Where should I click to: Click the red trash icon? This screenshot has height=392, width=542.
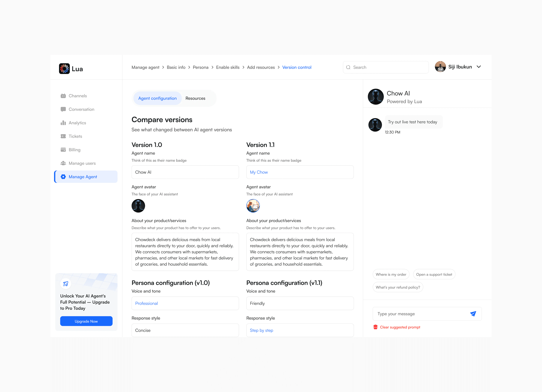pos(375,327)
